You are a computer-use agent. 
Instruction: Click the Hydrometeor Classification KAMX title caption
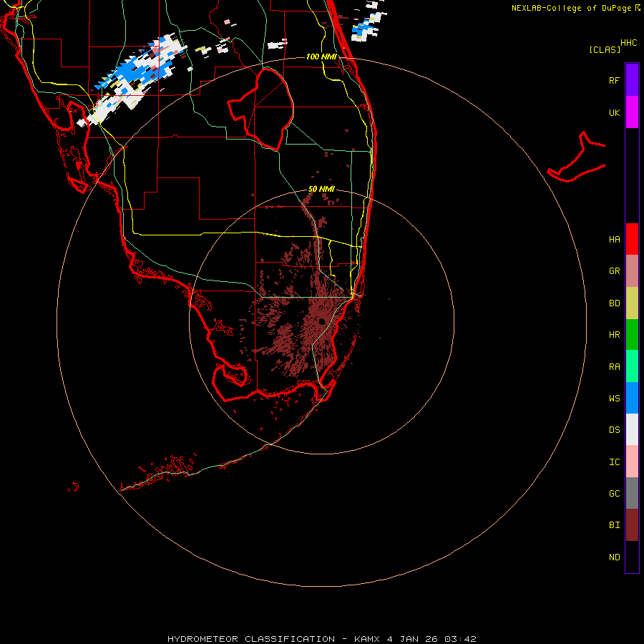click(321, 639)
